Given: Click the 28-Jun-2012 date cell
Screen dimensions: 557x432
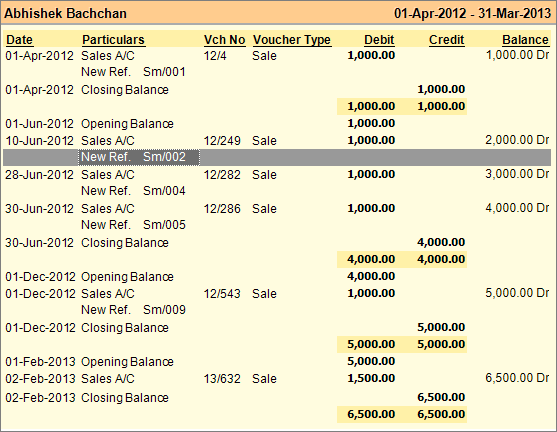Looking at the screenshot, I should point(39,174).
